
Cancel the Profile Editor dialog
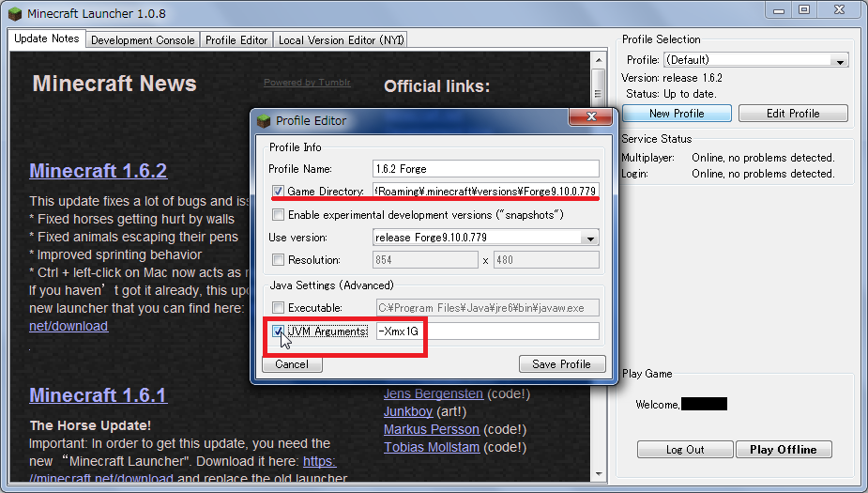click(292, 364)
